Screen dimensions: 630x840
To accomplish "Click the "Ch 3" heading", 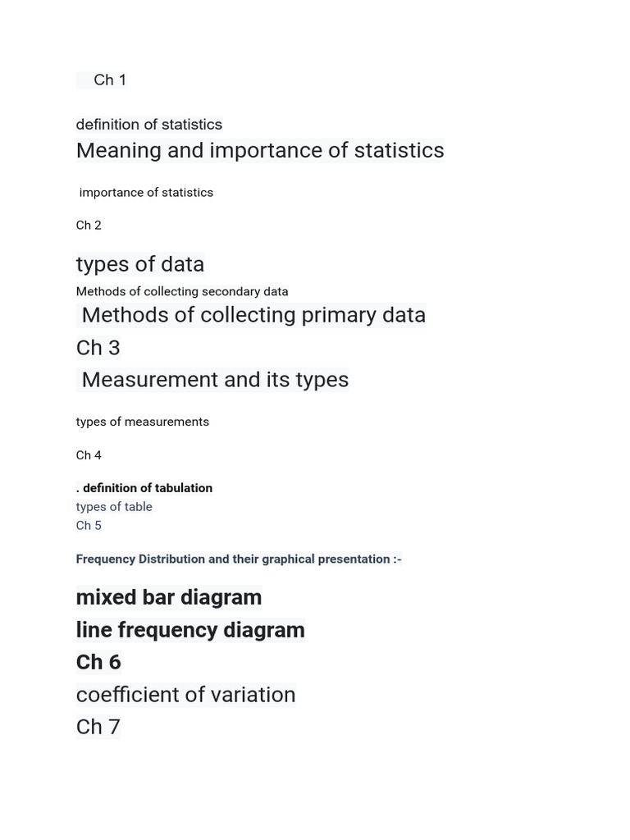I will [98, 348].
